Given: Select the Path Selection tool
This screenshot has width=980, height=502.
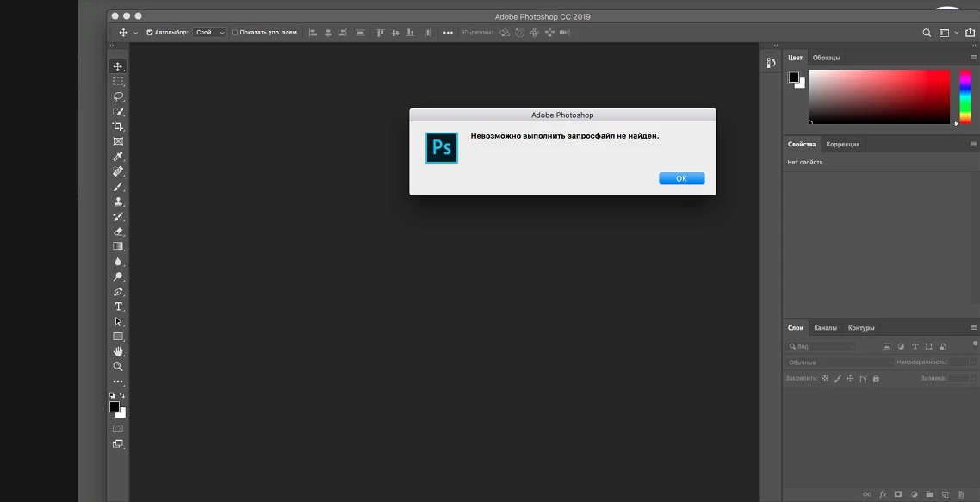Looking at the screenshot, I should [117, 321].
